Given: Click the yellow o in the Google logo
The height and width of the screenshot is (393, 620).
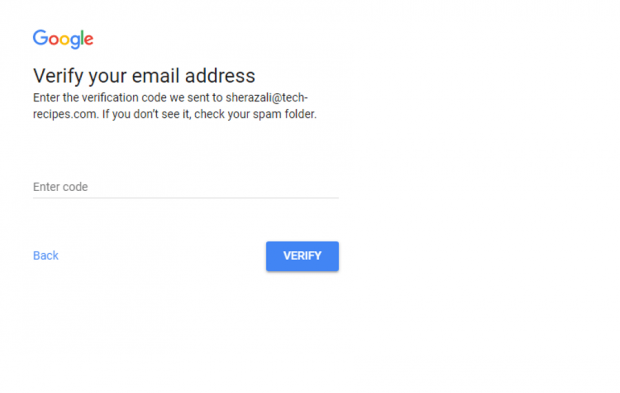Looking at the screenshot, I should [x=65, y=40].
